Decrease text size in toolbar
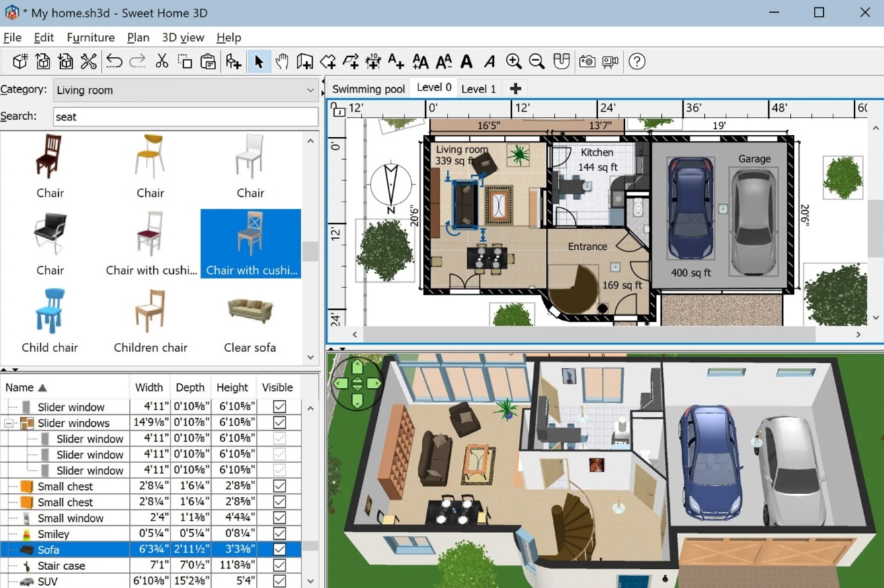The image size is (884, 588). [x=444, y=61]
